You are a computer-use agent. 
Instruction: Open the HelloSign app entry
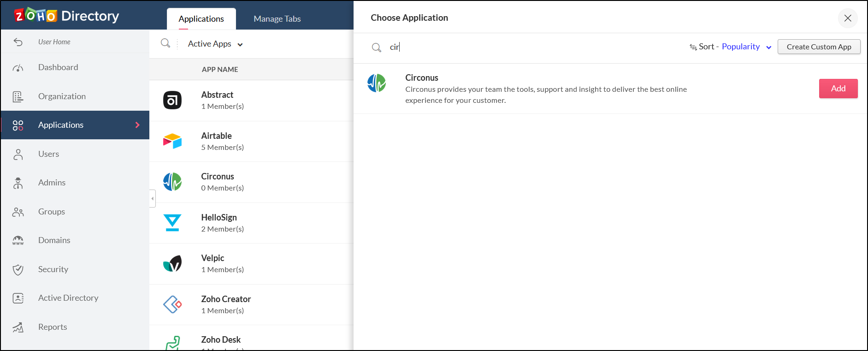coord(251,223)
